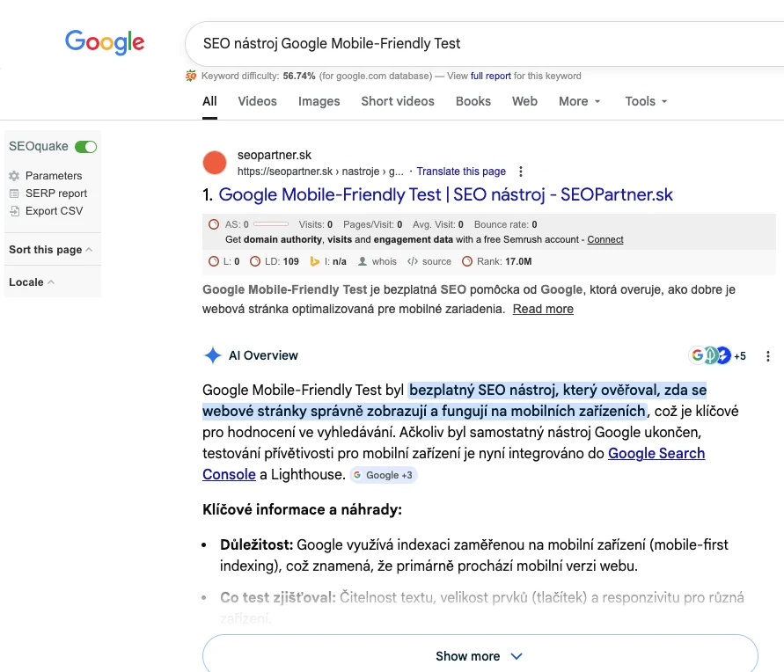This screenshot has height=672, width=784.
Task: Open the Tools dropdown
Action: 646,101
